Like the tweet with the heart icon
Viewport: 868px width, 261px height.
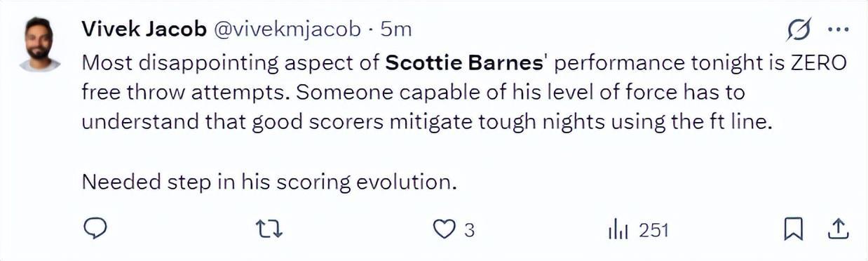coord(444,229)
